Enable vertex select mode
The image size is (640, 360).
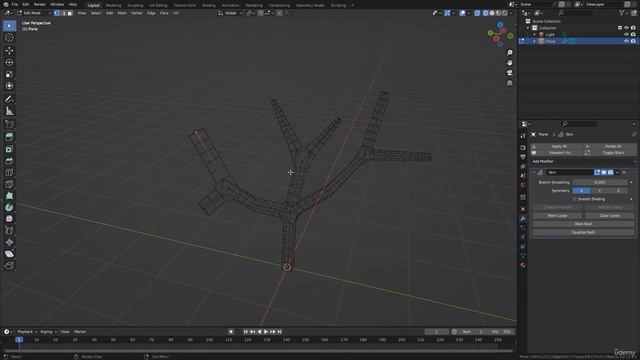point(57,13)
